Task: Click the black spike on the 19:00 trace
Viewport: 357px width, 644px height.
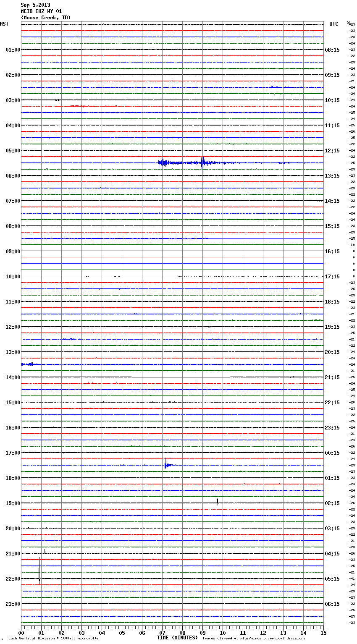Action: coord(218,501)
